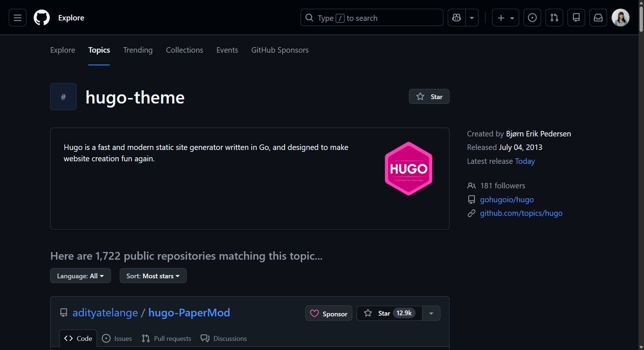The width and height of the screenshot is (644, 350).
Task: Star the hugo-theme topic
Action: [x=429, y=96]
